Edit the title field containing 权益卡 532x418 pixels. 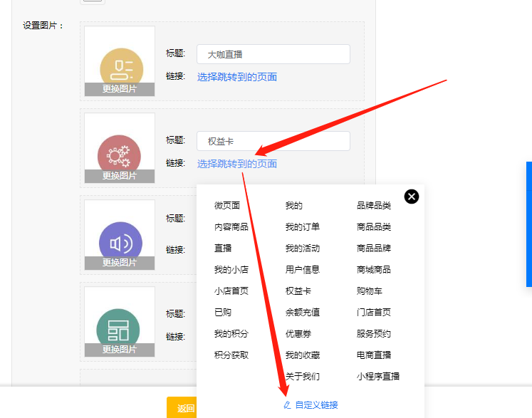click(x=273, y=141)
